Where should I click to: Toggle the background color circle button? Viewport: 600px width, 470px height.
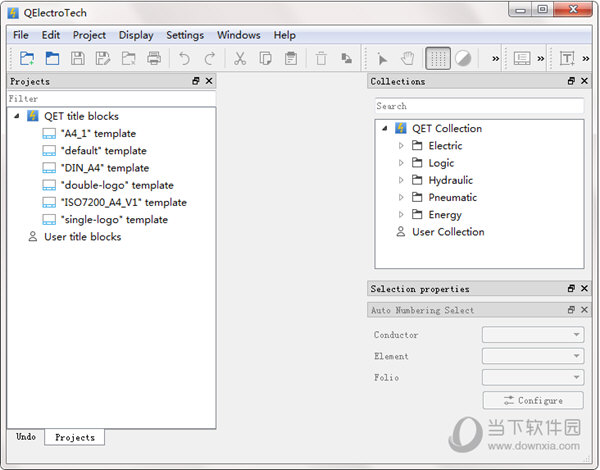(x=463, y=58)
